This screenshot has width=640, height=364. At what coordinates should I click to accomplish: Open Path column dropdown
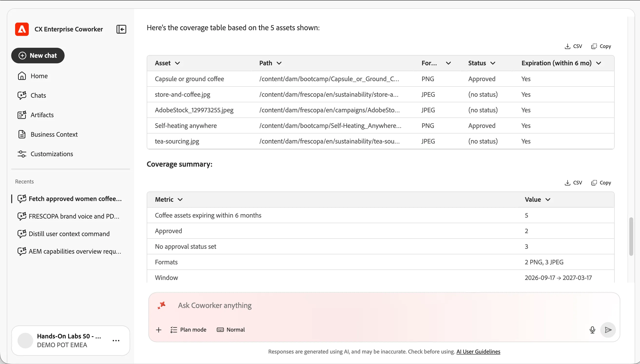point(279,63)
